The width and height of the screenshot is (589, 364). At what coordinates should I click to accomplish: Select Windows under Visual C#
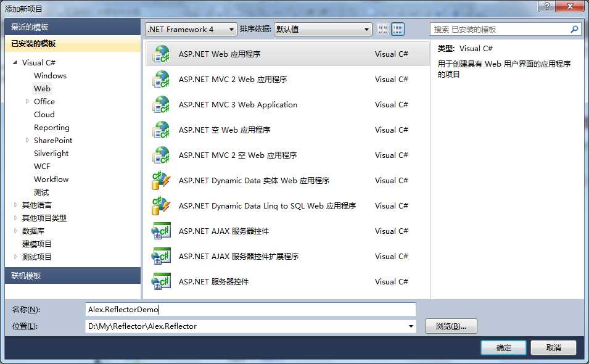pos(50,75)
